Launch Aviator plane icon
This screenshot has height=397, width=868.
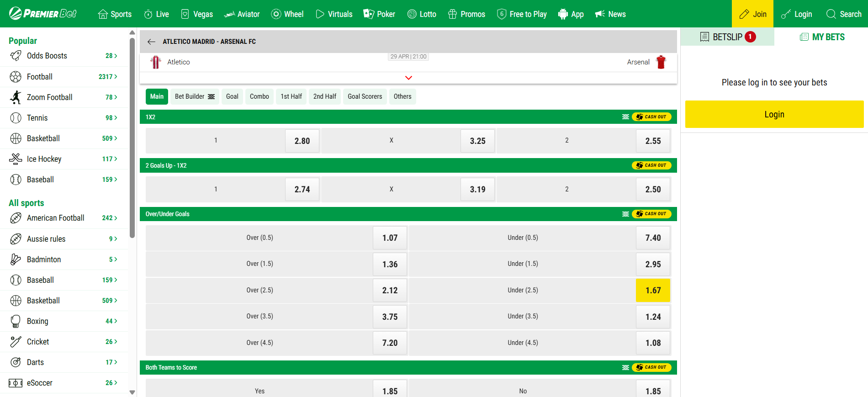tap(229, 14)
